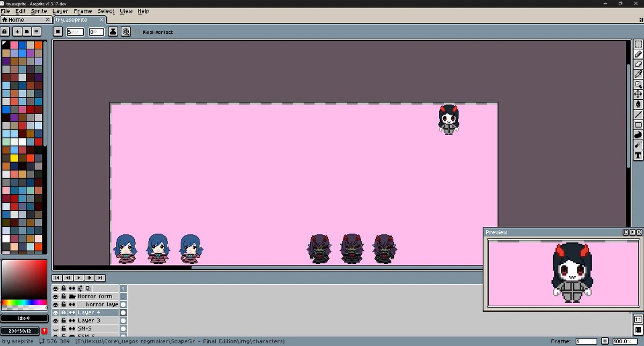Click the palette edit lock icon
Image resolution: width=644 pixels, height=346 pixels.
tap(5, 32)
